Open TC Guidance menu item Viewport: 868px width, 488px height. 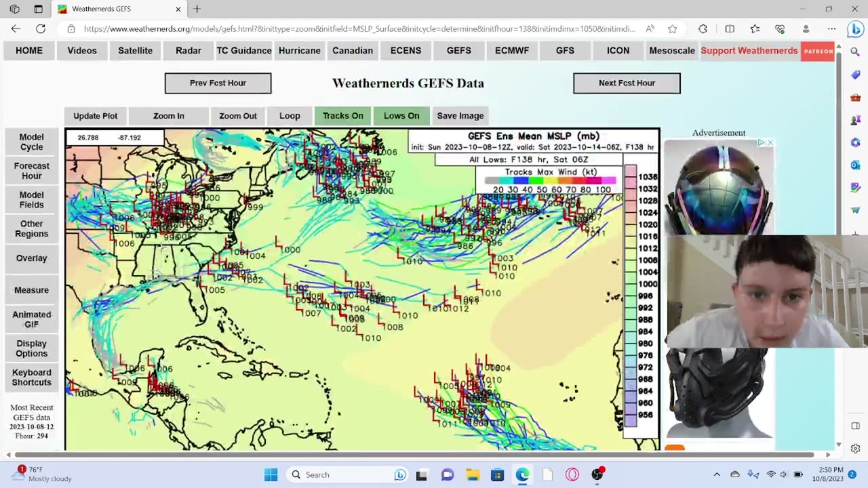point(244,51)
